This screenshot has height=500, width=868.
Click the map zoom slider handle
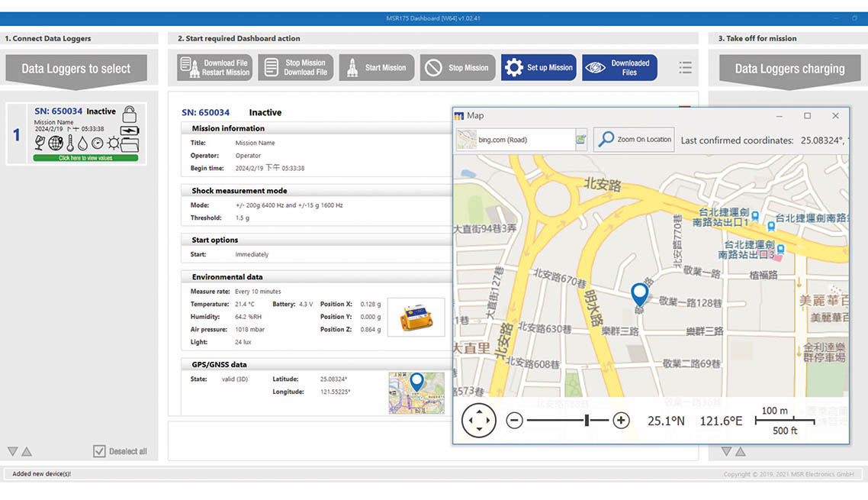click(x=587, y=421)
